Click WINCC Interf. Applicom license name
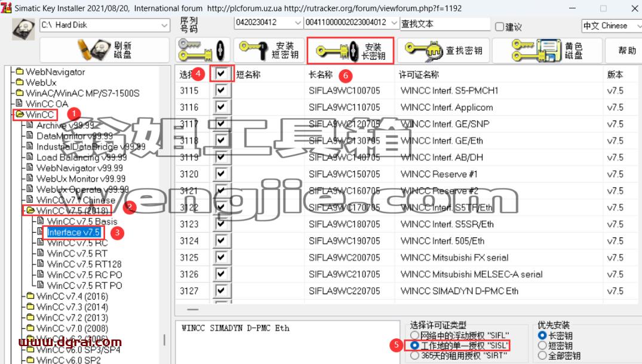Screen dimensions: 642x364 (x=447, y=107)
